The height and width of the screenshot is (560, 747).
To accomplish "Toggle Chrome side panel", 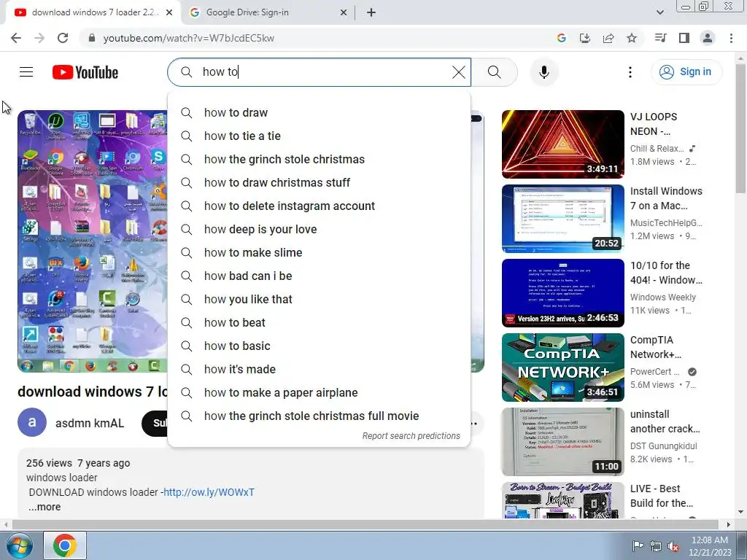I will [684, 38].
